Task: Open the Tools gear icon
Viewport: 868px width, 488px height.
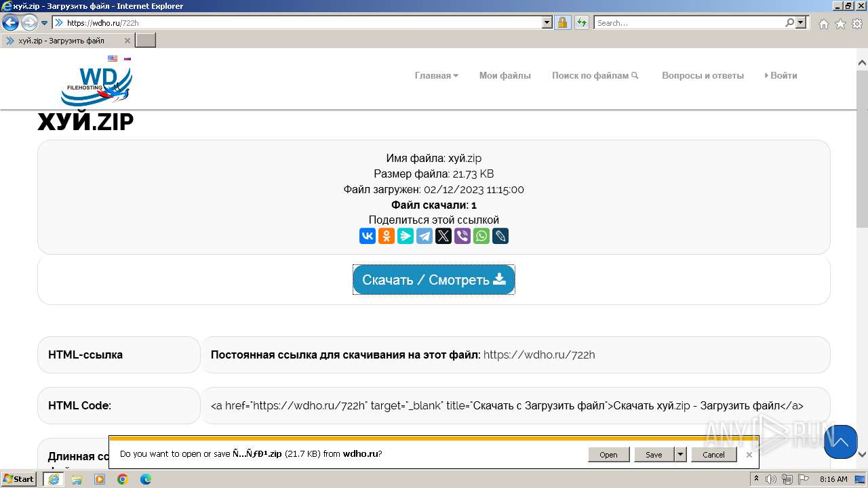Action: pyautogui.click(x=857, y=24)
